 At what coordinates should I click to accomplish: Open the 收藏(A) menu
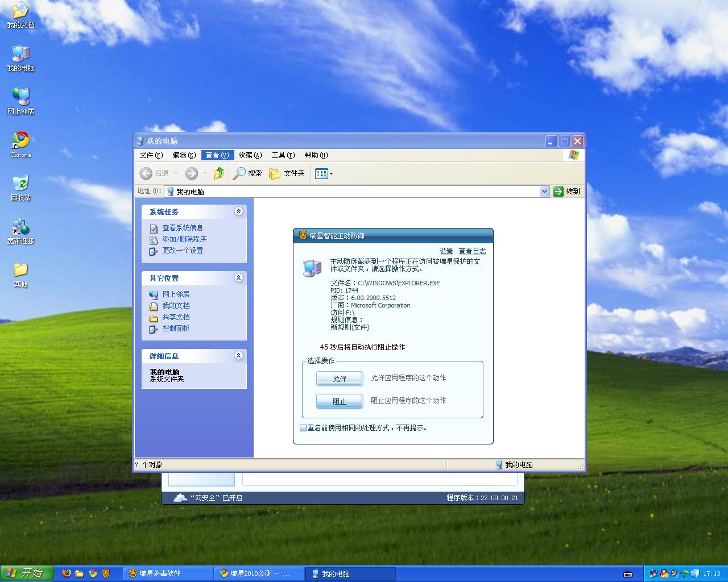(x=250, y=155)
